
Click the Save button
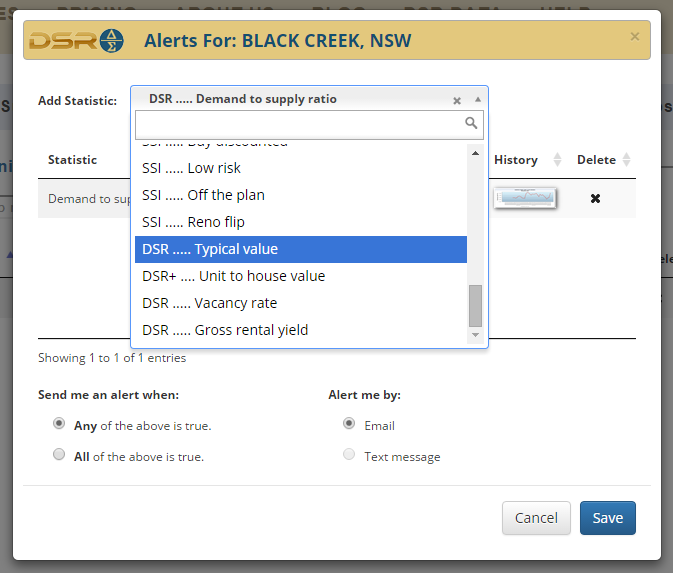click(607, 518)
